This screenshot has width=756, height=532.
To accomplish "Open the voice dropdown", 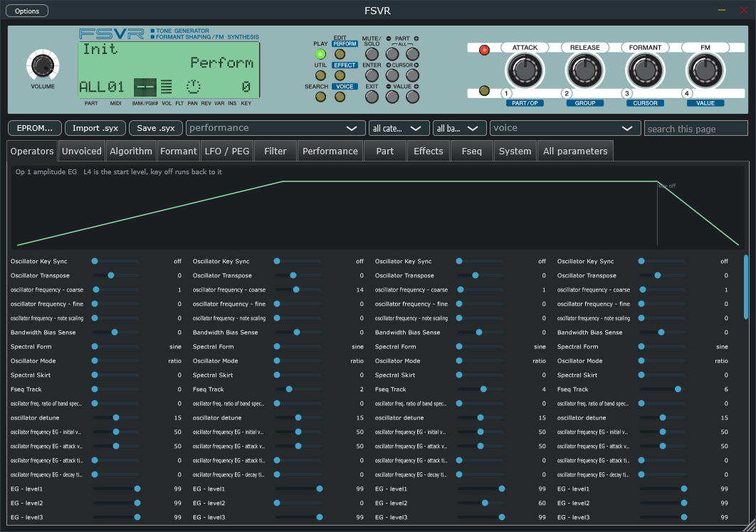I will click(x=565, y=128).
